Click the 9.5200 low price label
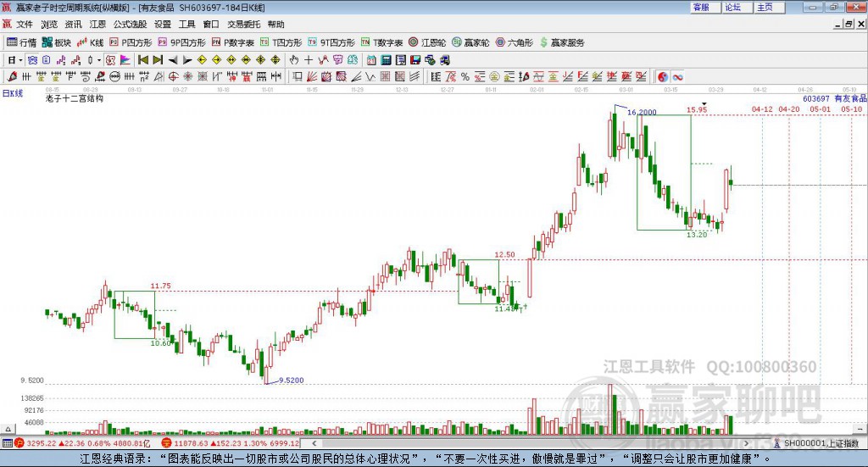Image resolution: width=868 pixels, height=467 pixels. coord(292,381)
